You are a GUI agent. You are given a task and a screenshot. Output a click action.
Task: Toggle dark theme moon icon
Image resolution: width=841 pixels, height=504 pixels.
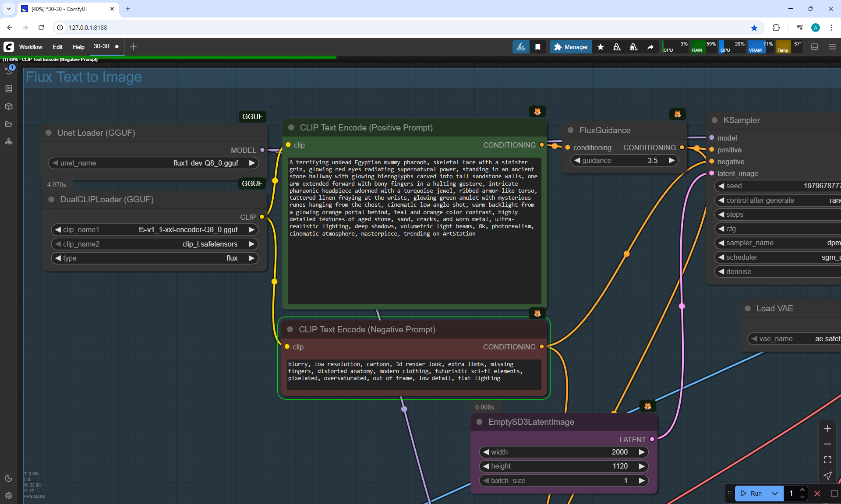9,478
